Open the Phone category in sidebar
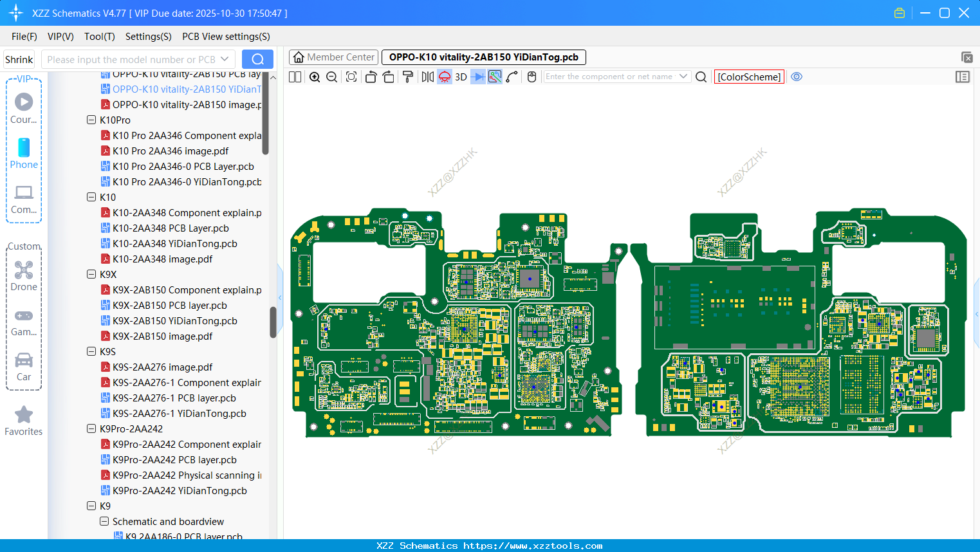The width and height of the screenshot is (980, 552). click(x=24, y=153)
